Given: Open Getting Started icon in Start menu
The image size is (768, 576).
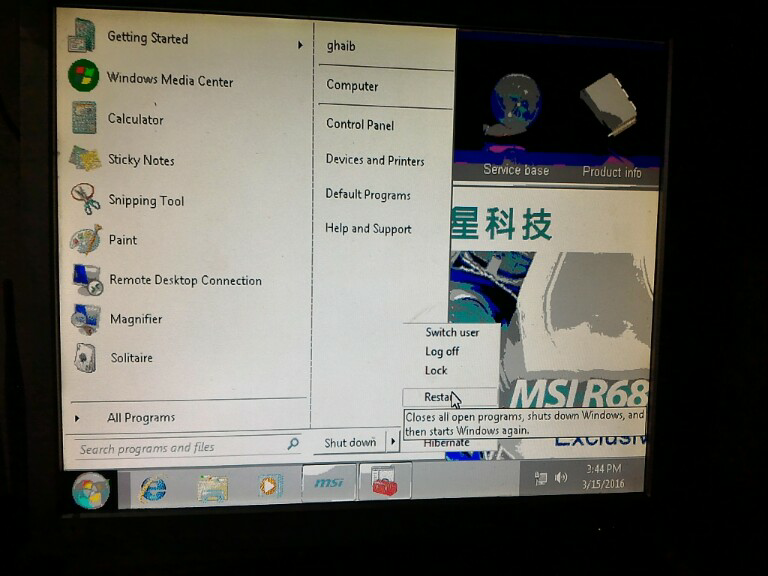Looking at the screenshot, I should [x=82, y=36].
